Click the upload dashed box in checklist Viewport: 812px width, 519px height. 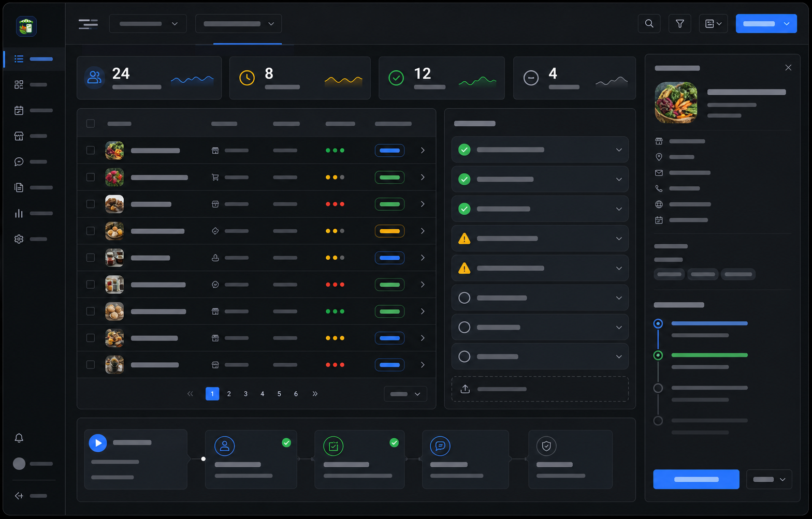540,389
